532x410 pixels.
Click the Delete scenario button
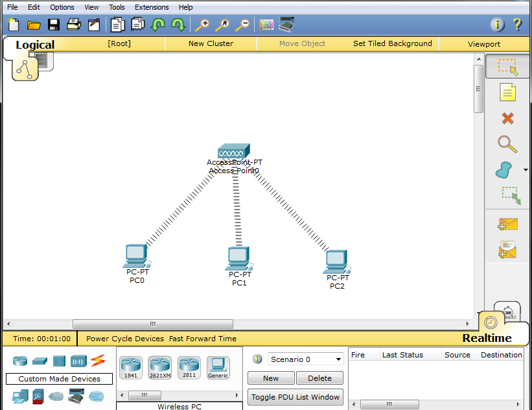tap(319, 378)
